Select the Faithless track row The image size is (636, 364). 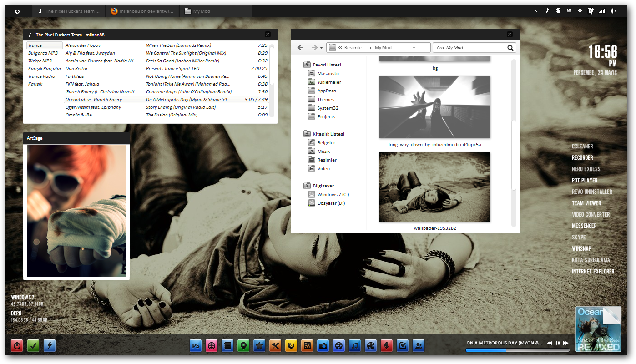click(166, 76)
